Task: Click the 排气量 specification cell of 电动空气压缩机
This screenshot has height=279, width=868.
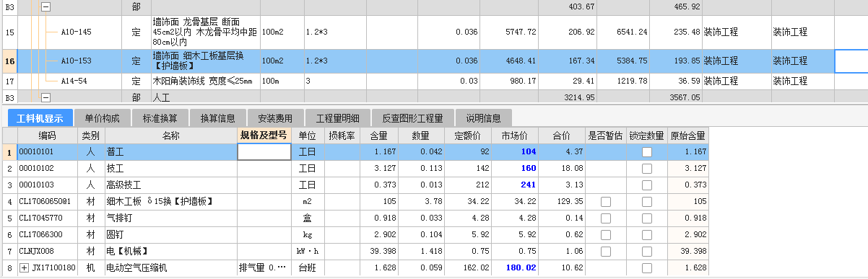Action: [x=264, y=268]
